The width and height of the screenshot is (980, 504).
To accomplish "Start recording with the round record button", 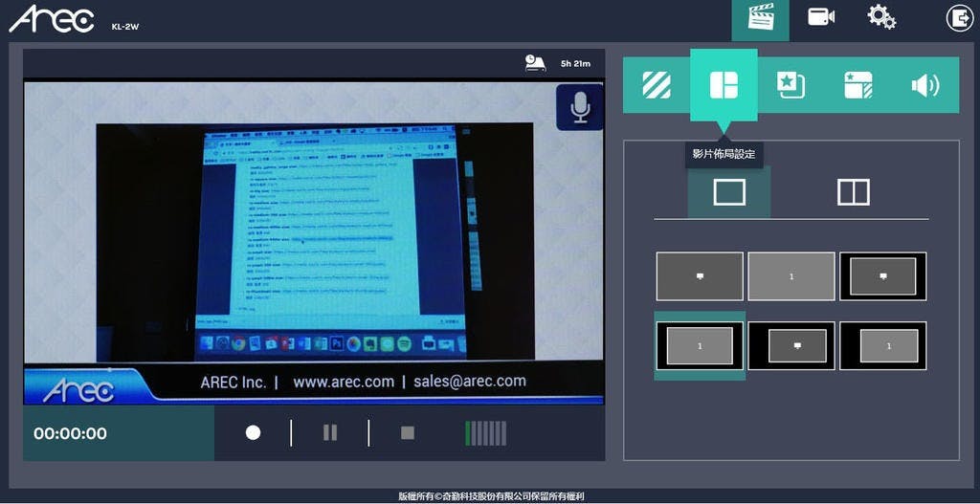I will [x=253, y=433].
